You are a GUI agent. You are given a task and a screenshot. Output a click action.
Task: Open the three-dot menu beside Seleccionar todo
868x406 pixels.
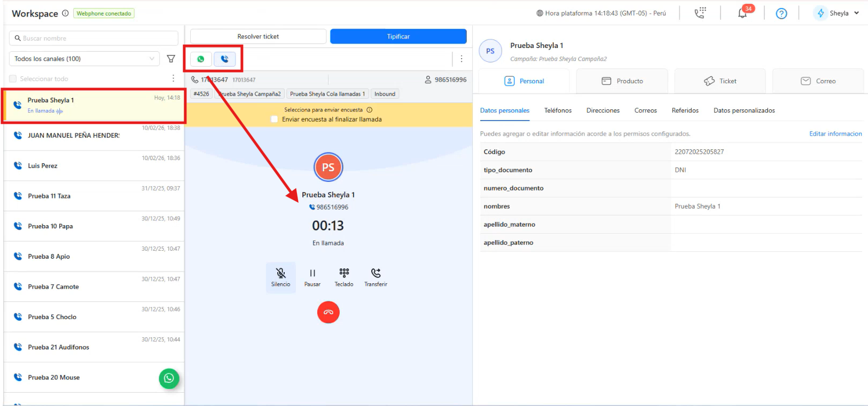pyautogui.click(x=173, y=78)
